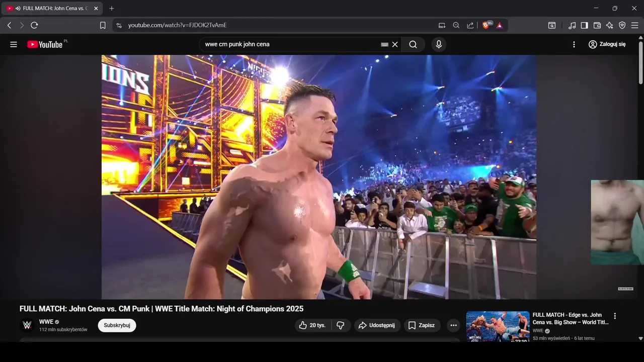The height and width of the screenshot is (362, 644).
Task: Go back in browser history
Action: point(9,25)
